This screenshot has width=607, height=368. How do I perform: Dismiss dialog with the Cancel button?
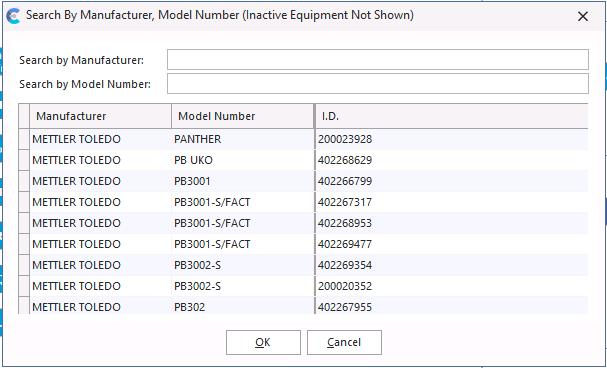click(344, 342)
